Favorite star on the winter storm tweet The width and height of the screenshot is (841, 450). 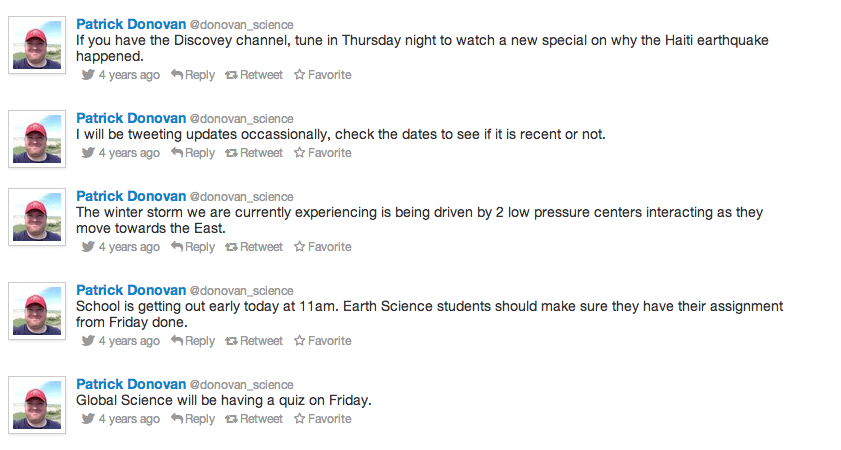(298, 247)
